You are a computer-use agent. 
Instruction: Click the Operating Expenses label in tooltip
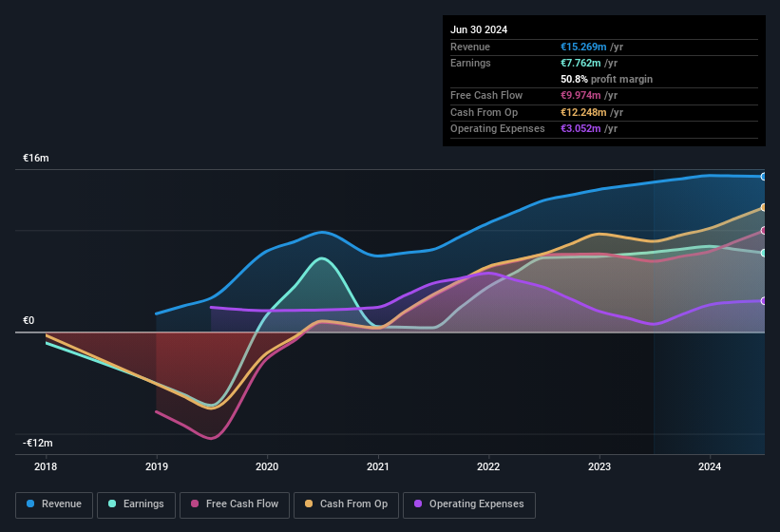[498, 128]
